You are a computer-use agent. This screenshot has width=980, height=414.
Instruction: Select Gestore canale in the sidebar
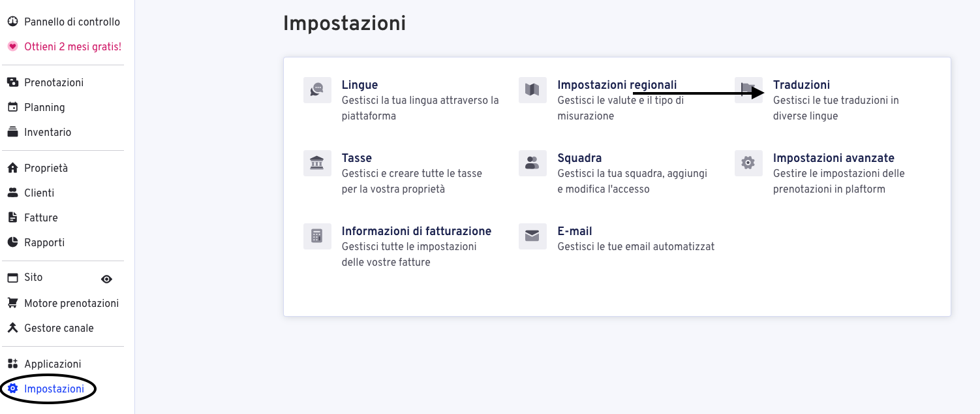(x=59, y=328)
